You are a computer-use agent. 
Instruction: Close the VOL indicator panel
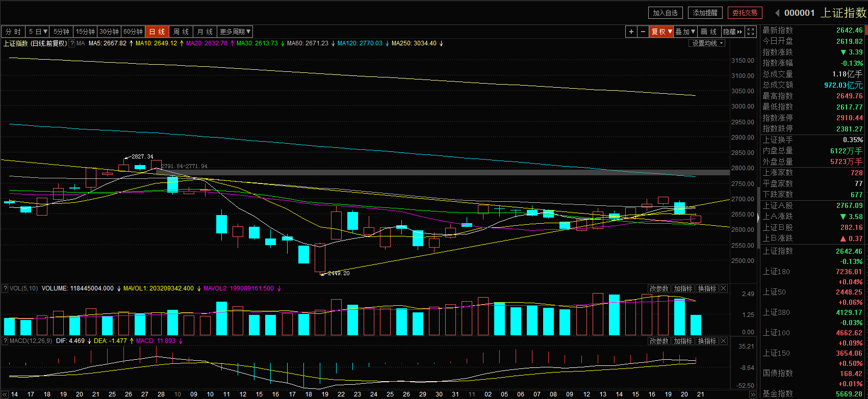(x=724, y=288)
